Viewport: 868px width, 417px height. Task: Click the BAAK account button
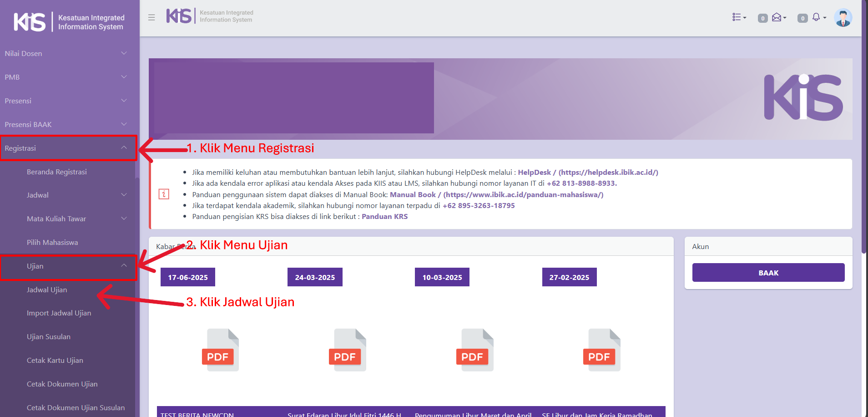[x=768, y=273]
